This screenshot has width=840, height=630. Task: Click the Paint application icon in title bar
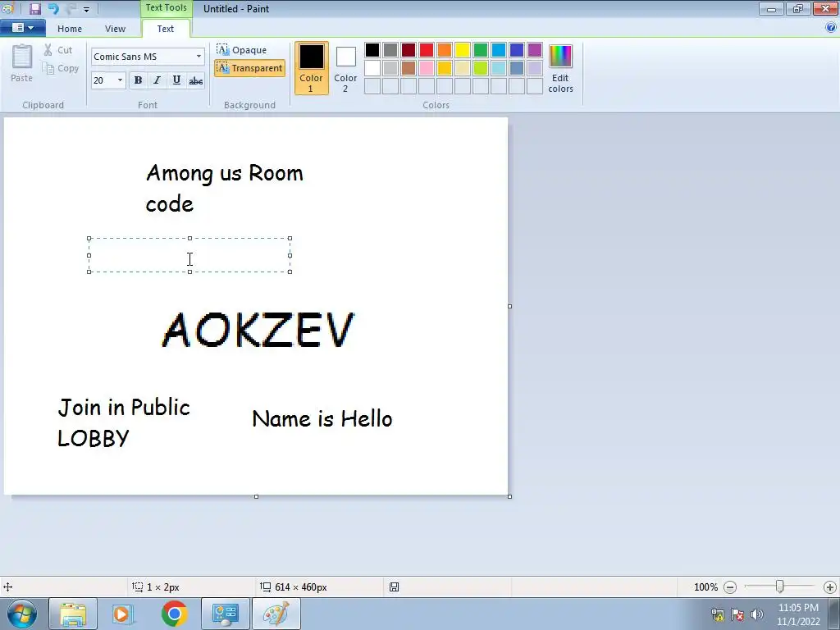tap(7, 8)
